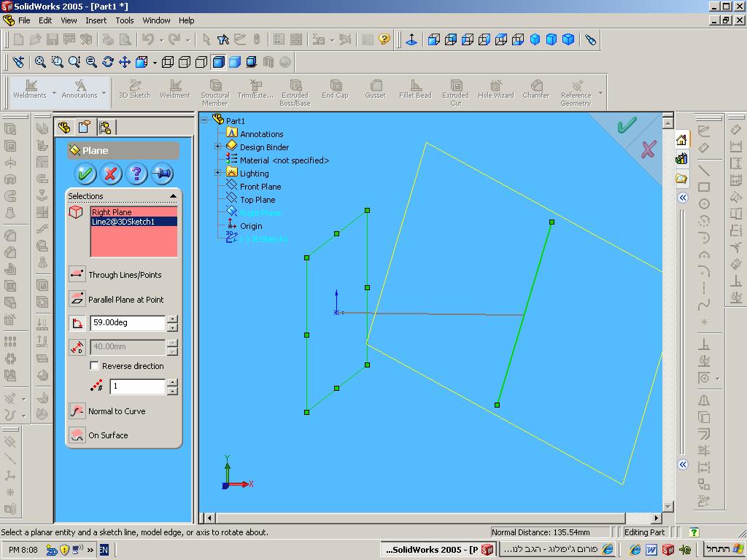Enable the Reverse direction checkbox
Viewport: 747px width, 560px height.
[x=95, y=366]
